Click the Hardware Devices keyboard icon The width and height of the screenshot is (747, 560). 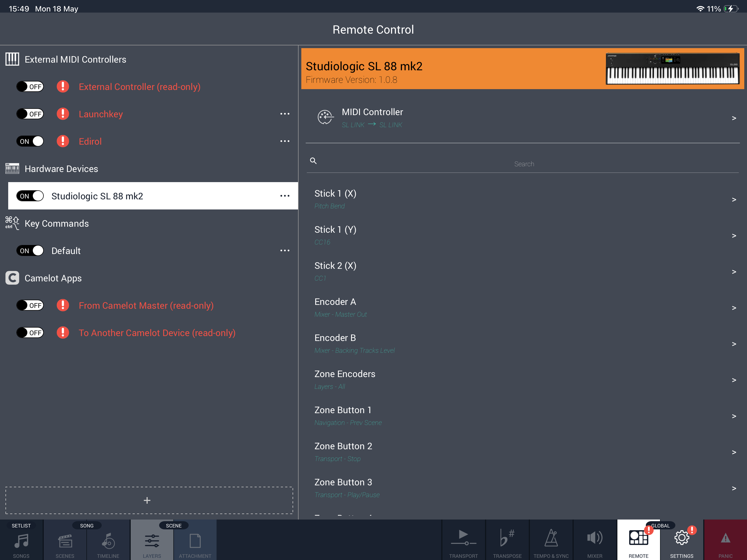13,168
